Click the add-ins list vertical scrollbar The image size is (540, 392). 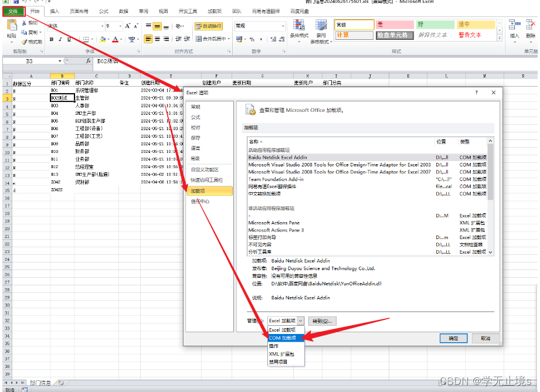coord(490,196)
